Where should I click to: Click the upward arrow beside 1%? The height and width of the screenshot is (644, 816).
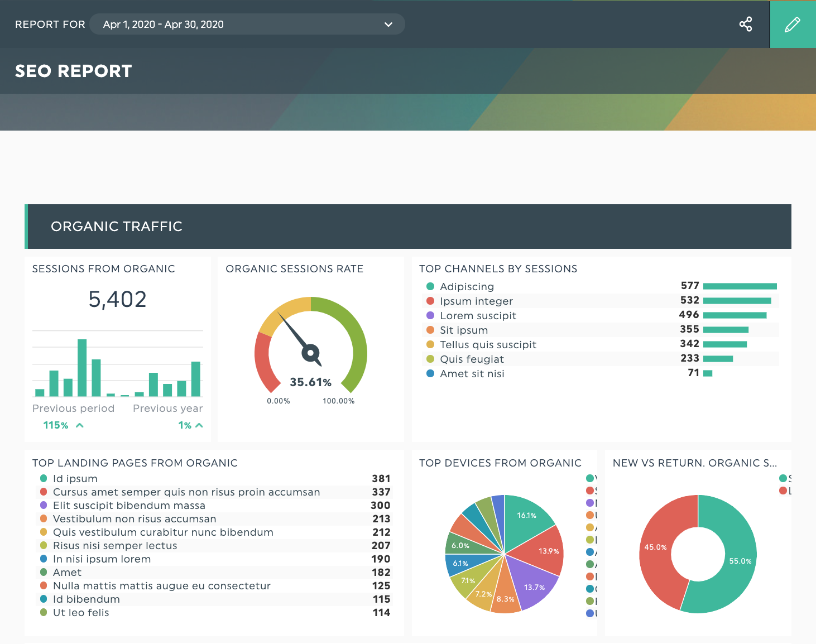[200, 425]
